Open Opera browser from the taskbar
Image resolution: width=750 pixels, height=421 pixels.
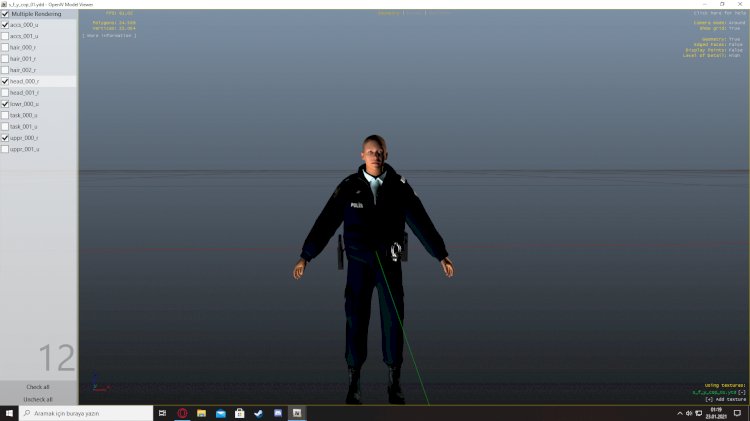click(x=183, y=413)
